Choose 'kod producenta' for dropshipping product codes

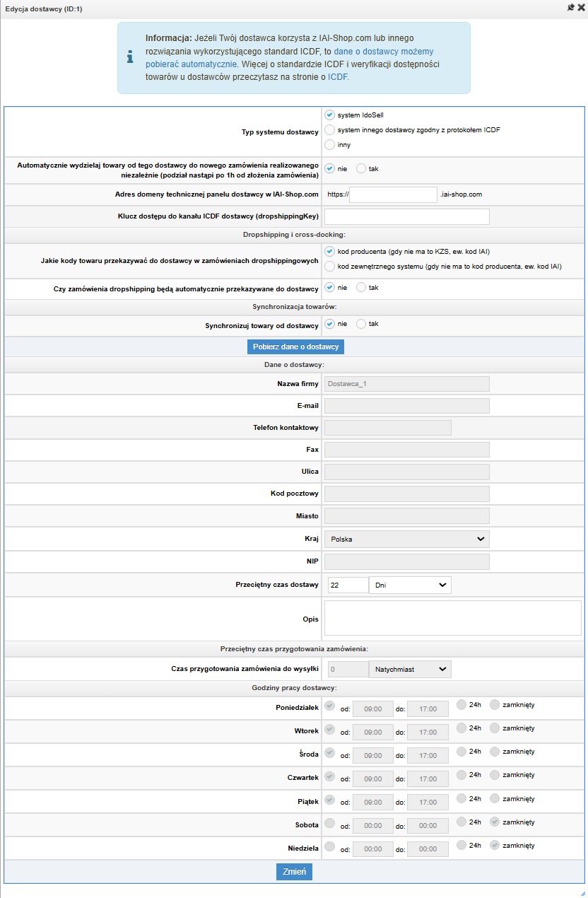click(329, 251)
